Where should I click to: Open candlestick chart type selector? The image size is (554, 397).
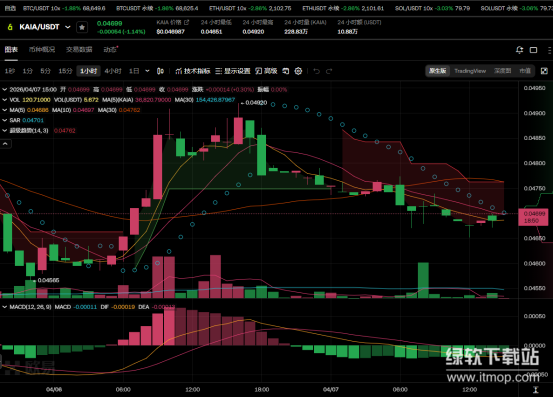click(x=160, y=71)
